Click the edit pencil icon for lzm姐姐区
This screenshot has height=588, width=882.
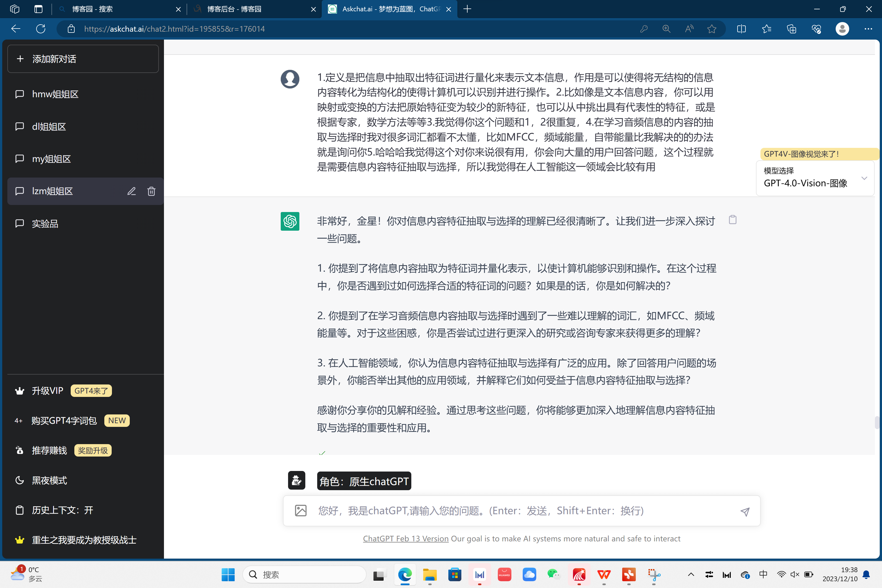tap(131, 191)
